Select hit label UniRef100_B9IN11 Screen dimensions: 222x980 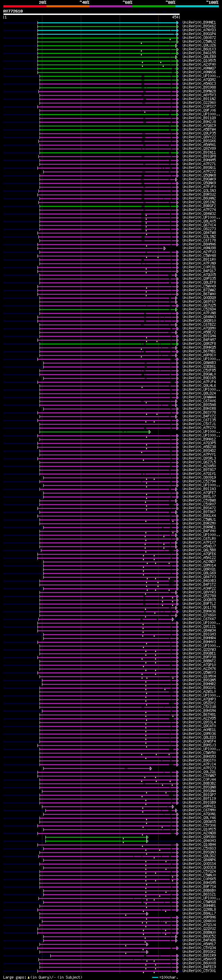pos(199,153)
